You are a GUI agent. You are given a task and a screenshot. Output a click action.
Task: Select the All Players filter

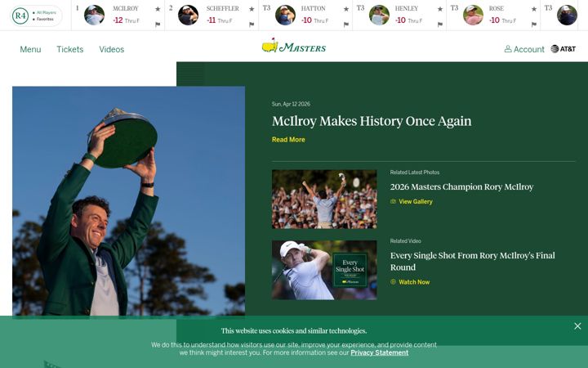[45, 12]
